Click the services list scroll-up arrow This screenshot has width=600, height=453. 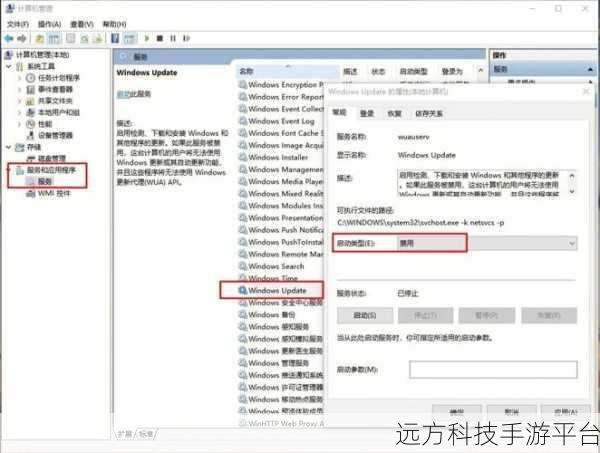481,71
